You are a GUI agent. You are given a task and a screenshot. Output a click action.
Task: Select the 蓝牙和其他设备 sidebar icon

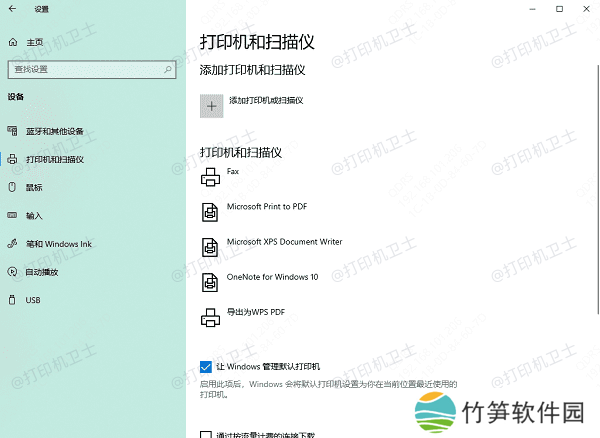(12, 131)
